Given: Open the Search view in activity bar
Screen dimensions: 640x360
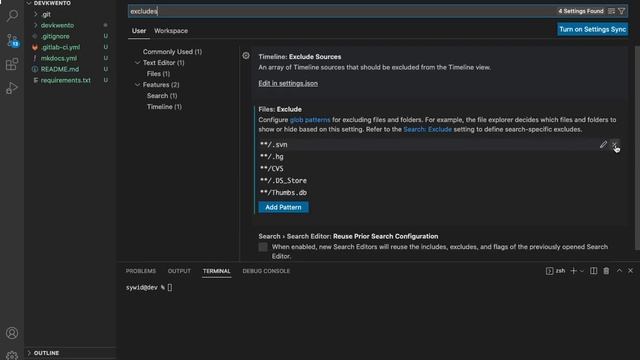Looking at the screenshot, I should coord(12,16).
